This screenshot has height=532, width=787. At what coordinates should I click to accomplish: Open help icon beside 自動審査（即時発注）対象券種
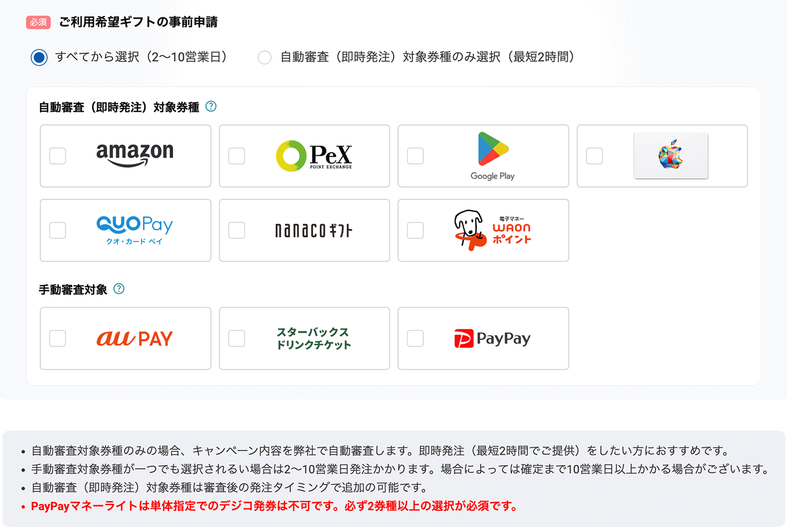pos(211,106)
